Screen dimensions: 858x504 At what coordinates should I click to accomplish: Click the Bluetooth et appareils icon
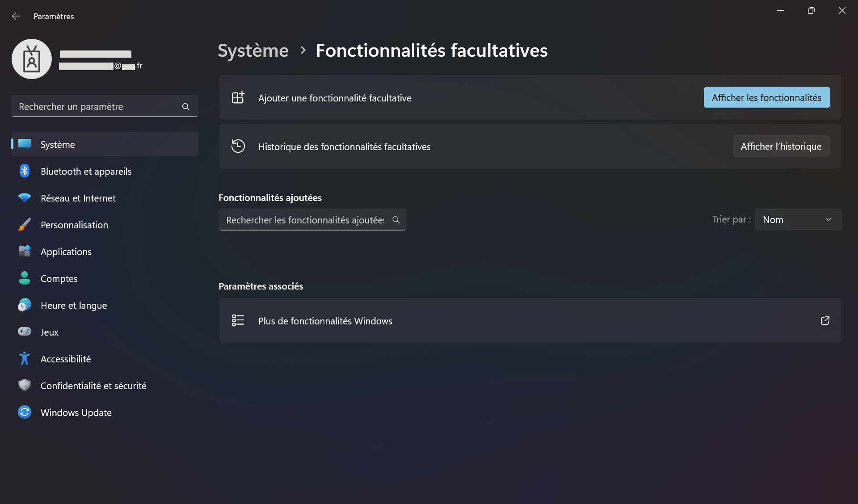point(25,171)
